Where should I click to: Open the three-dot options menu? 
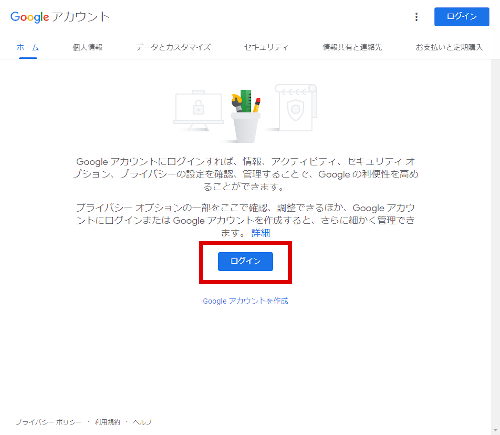tap(416, 17)
